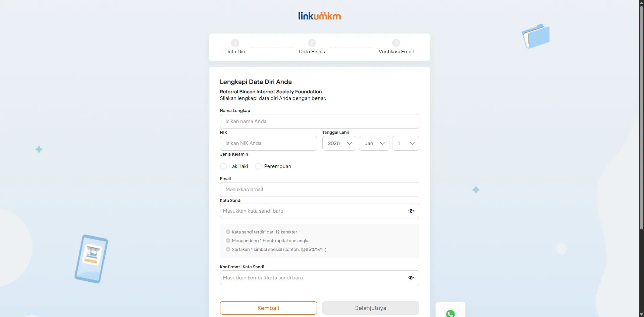Show the Kata Sandi password text
The width and height of the screenshot is (644, 317).
pos(411,211)
